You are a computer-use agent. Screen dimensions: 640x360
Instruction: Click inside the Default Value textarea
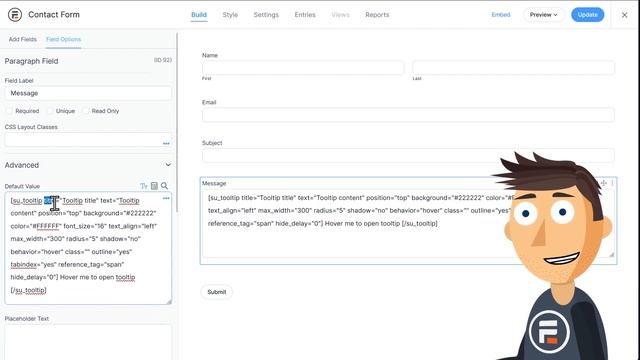click(x=88, y=249)
